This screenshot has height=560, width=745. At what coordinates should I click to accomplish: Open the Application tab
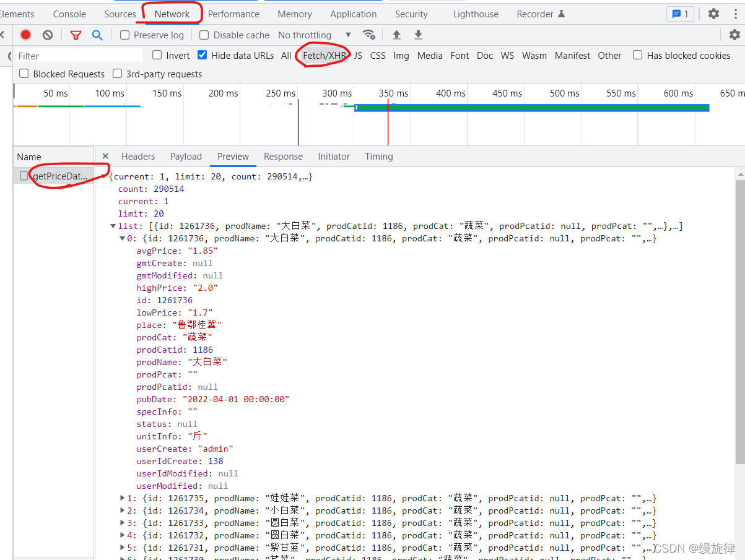click(x=354, y=14)
